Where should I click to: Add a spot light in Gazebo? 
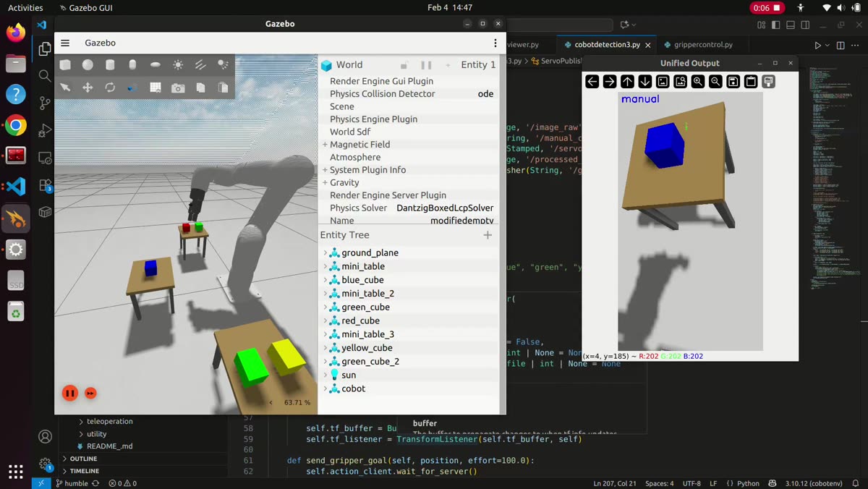pyautogui.click(x=223, y=64)
